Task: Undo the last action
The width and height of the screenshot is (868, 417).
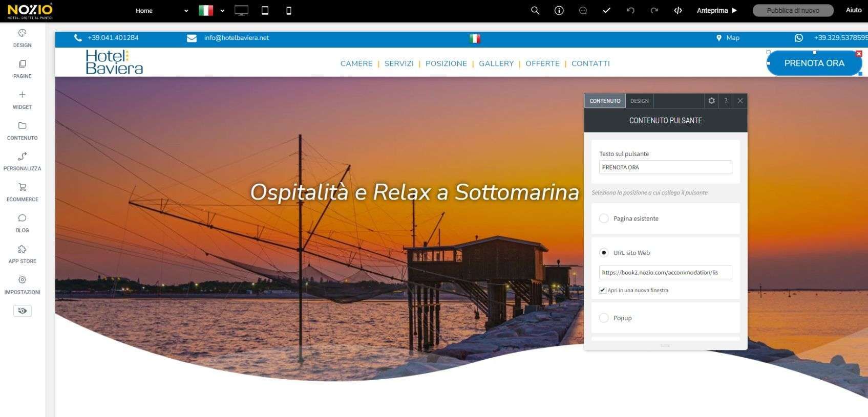Action: [630, 10]
